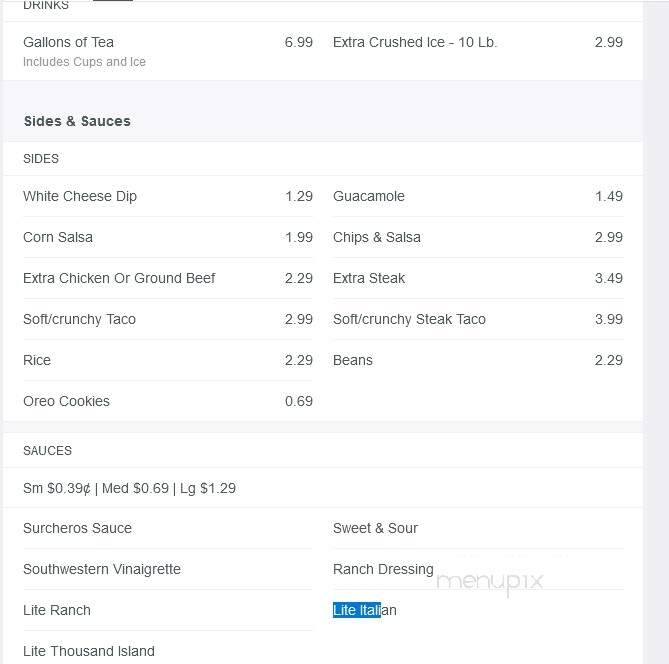Screen dimensions: 669x664
Task: Click the Rice side item
Action: point(37,360)
